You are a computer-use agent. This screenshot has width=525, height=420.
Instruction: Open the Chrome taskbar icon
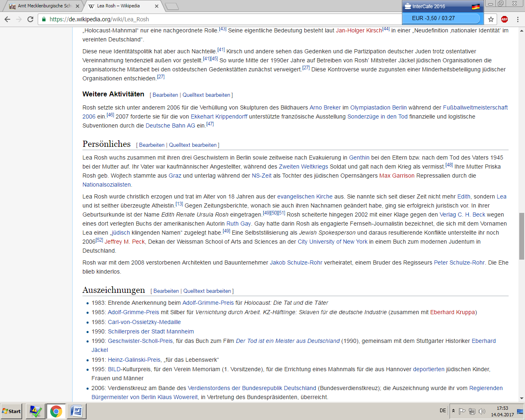point(56,411)
